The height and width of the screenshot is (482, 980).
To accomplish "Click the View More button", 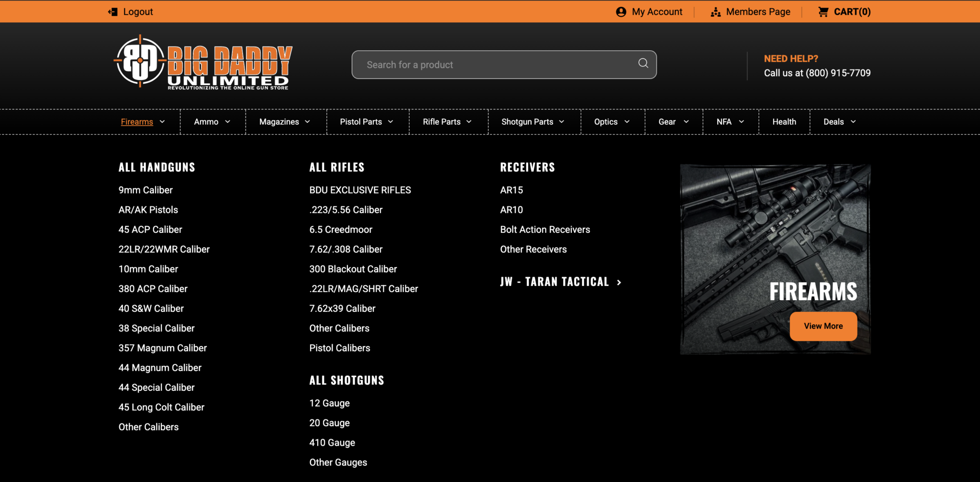I will click(x=823, y=326).
